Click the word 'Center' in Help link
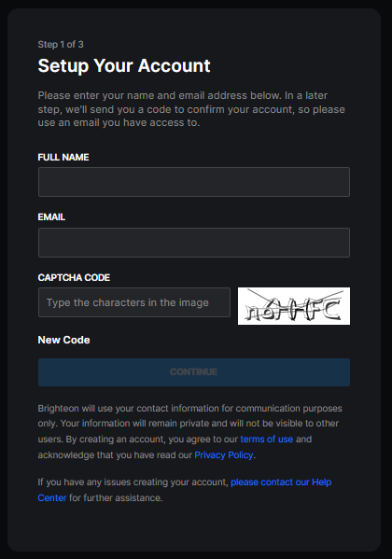392x559 pixels. coord(52,497)
